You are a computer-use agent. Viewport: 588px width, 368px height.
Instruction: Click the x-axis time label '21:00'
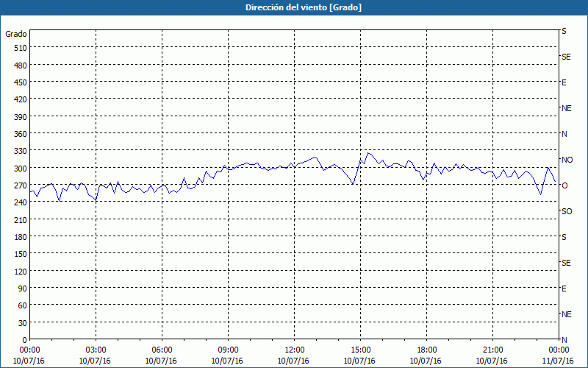click(x=492, y=350)
